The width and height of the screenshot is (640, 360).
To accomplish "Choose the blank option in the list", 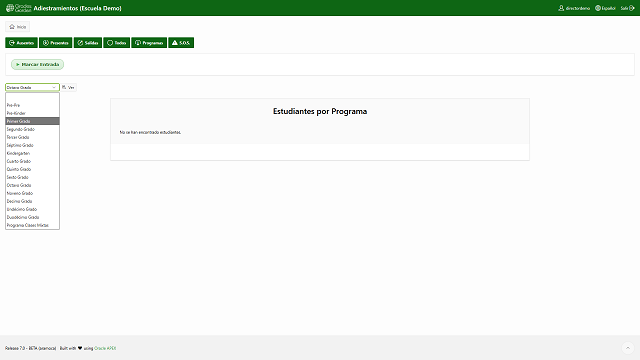I will [32, 97].
